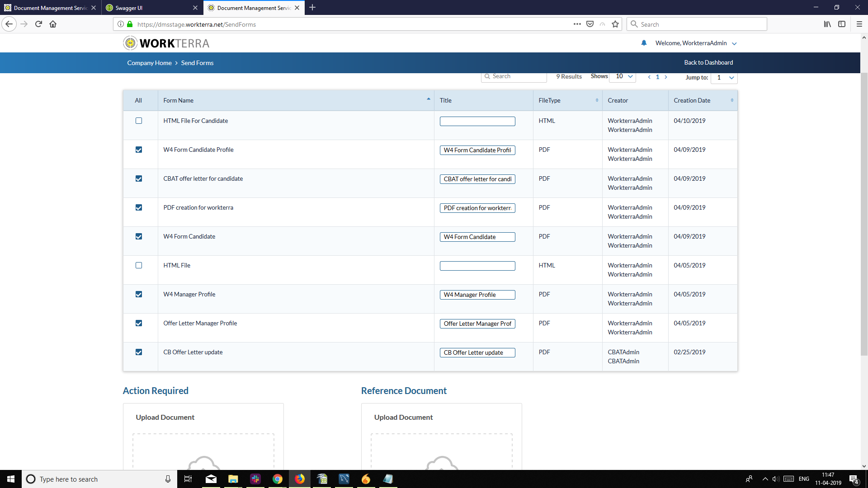Sort table by Creation Date arrows
Screen dimensions: 868x488
click(x=732, y=100)
